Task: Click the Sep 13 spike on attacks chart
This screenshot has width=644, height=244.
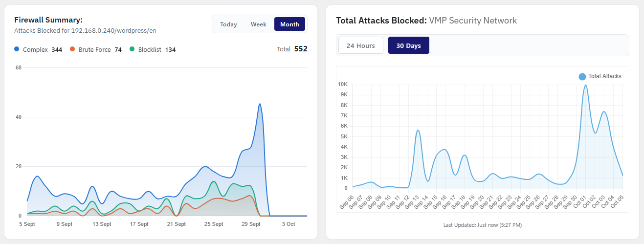Action: [x=418, y=130]
